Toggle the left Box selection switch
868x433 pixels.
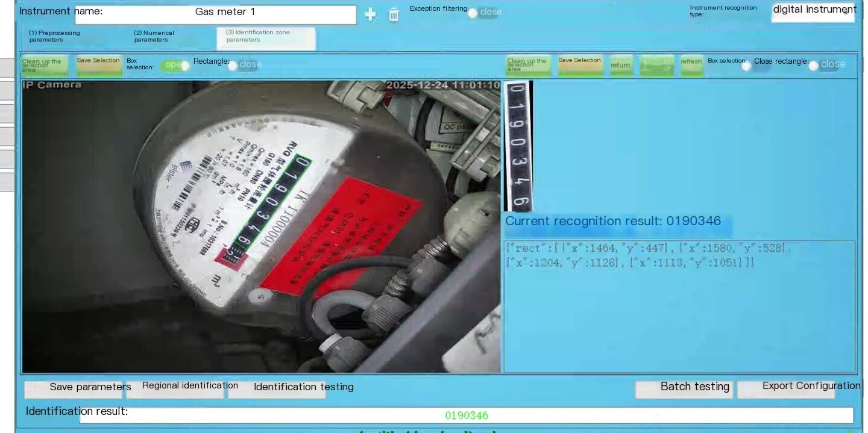pos(174,65)
